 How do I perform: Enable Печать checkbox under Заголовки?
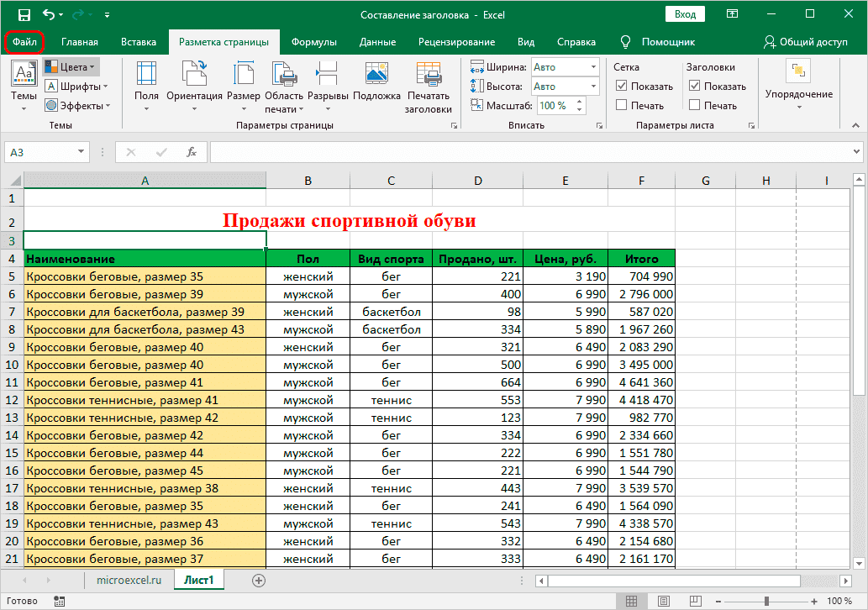pyautogui.click(x=695, y=105)
